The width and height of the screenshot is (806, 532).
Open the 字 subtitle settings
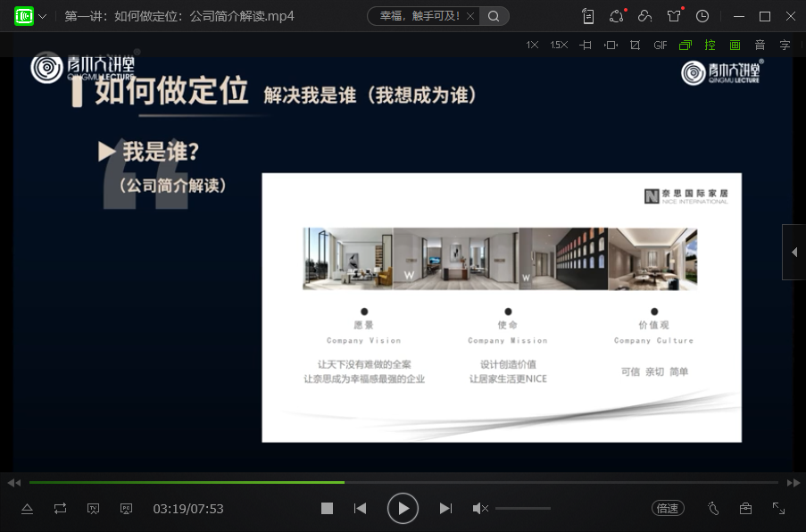785,46
